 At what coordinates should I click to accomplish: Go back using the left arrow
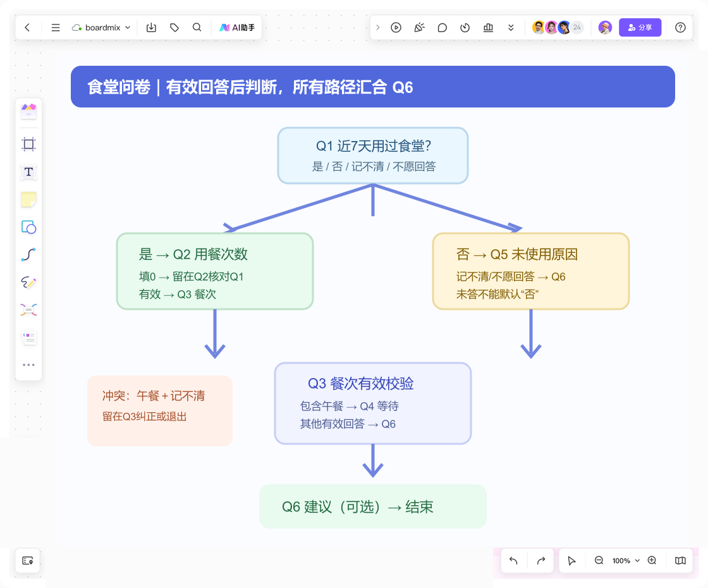28,28
